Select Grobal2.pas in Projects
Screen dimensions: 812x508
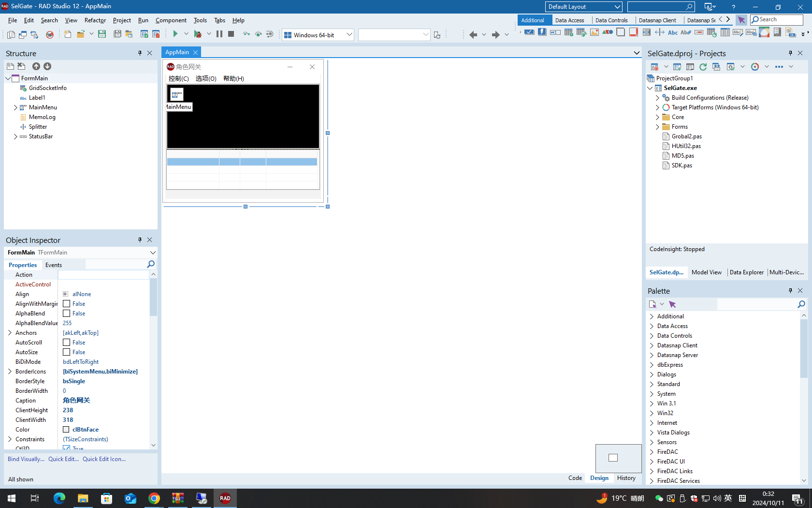pos(686,136)
